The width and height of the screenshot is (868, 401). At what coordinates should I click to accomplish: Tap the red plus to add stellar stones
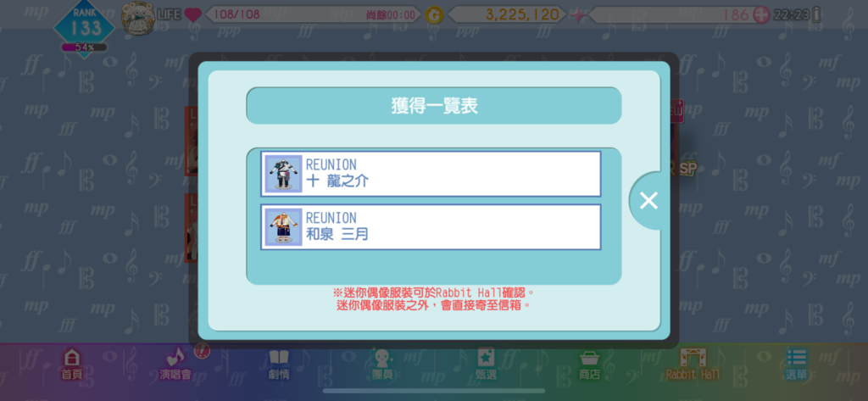coord(762,15)
